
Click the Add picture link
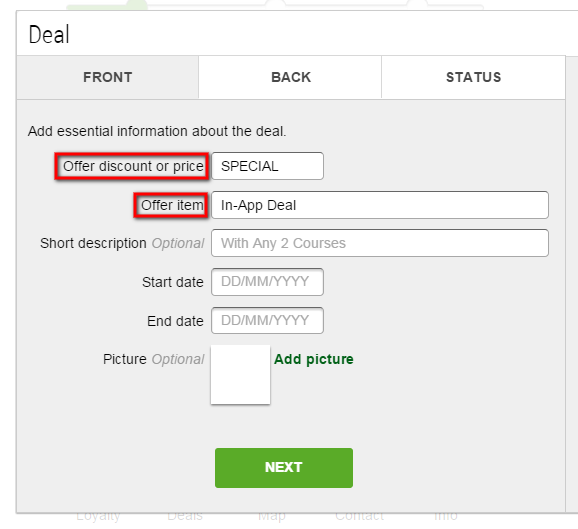point(314,359)
